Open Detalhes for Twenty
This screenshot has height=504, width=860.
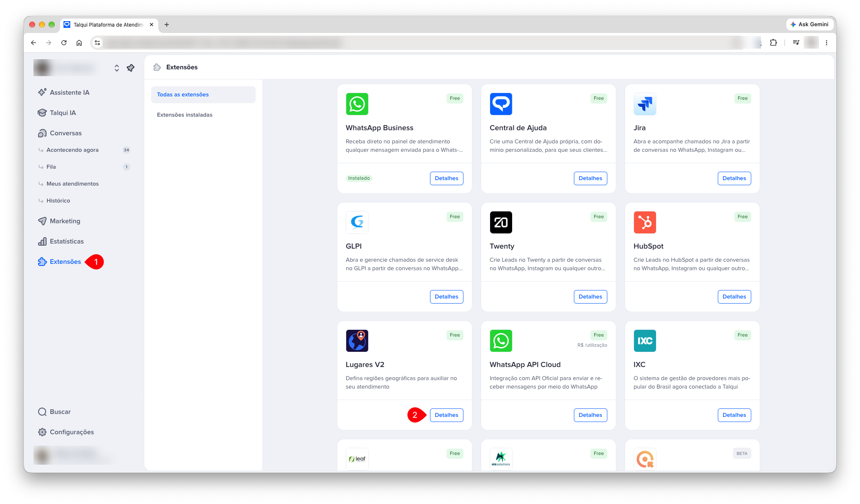(590, 297)
